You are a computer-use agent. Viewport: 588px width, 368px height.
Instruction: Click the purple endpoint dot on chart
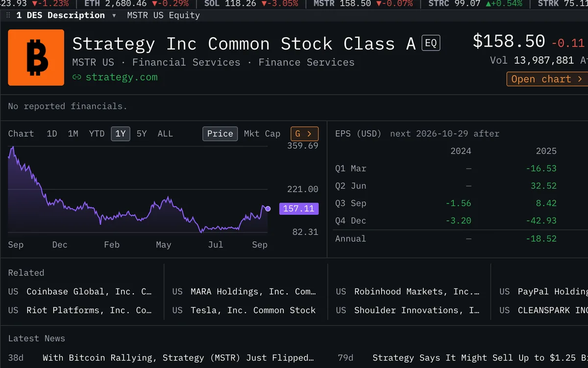click(268, 209)
